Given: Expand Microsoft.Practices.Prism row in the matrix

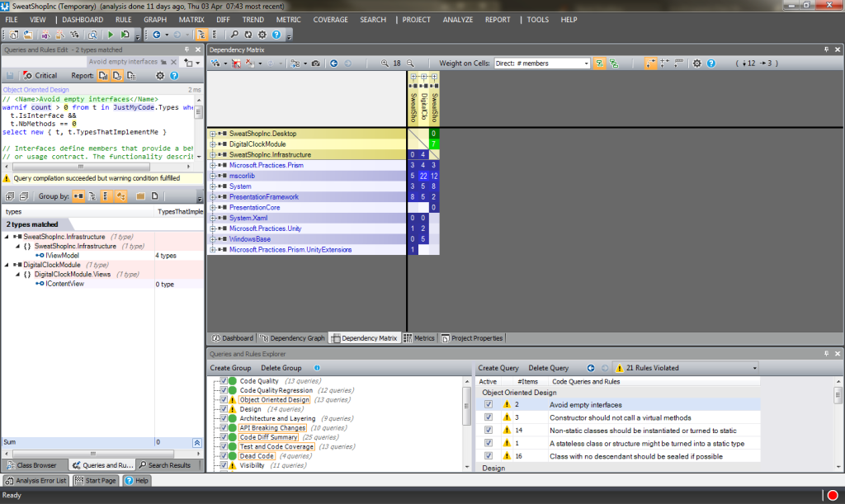Looking at the screenshot, I should (213, 165).
